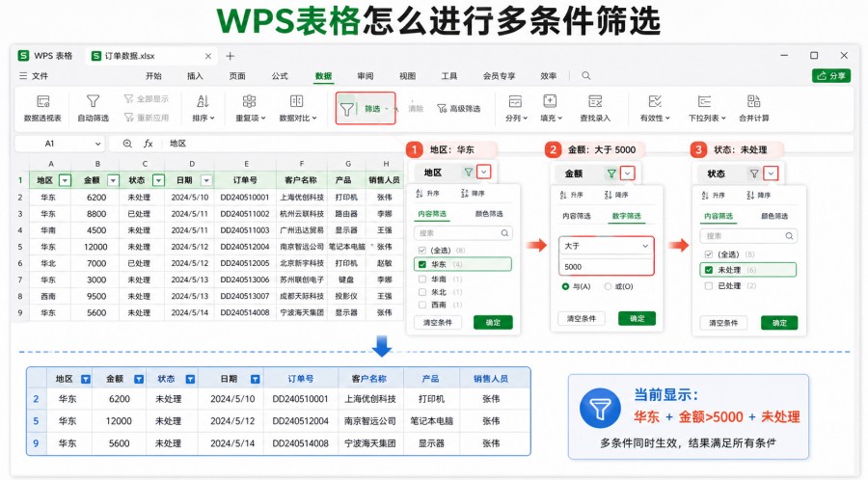Viewport: 868px width, 480px height.
Task: Open the 数据对比 compare tool
Action: click(x=297, y=108)
